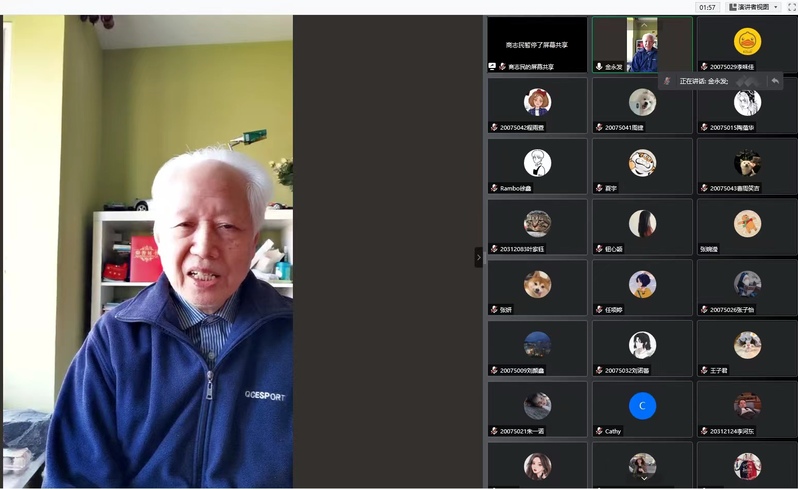
Task: Select the paused screen-share tile
Action: click(x=537, y=44)
